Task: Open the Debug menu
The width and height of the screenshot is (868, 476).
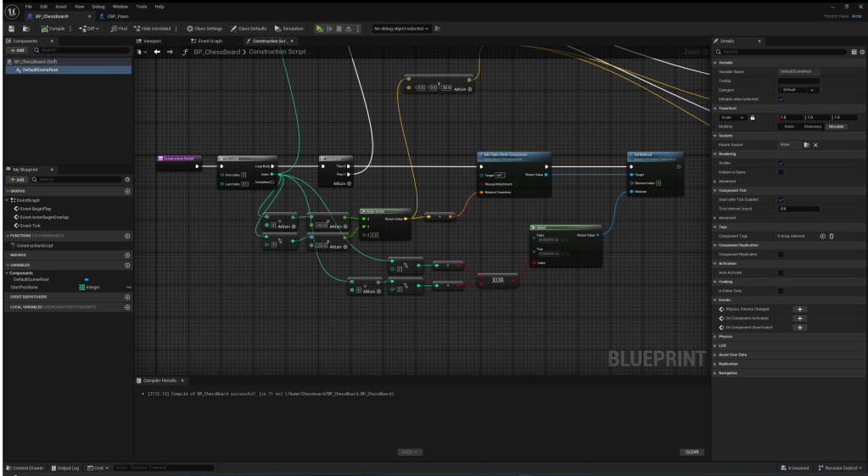Action: coord(98,6)
